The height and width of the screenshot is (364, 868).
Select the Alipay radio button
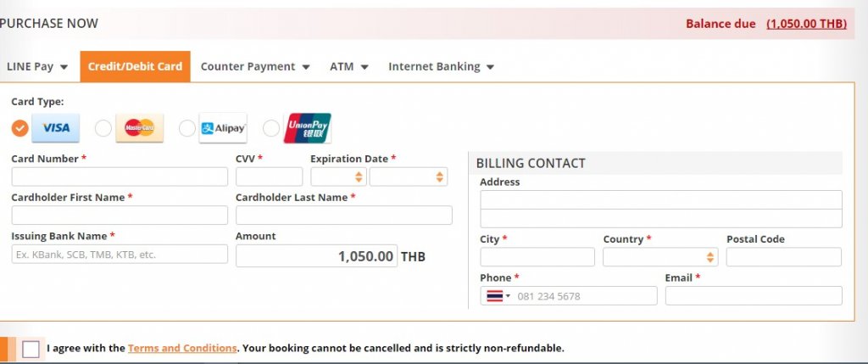(x=187, y=128)
